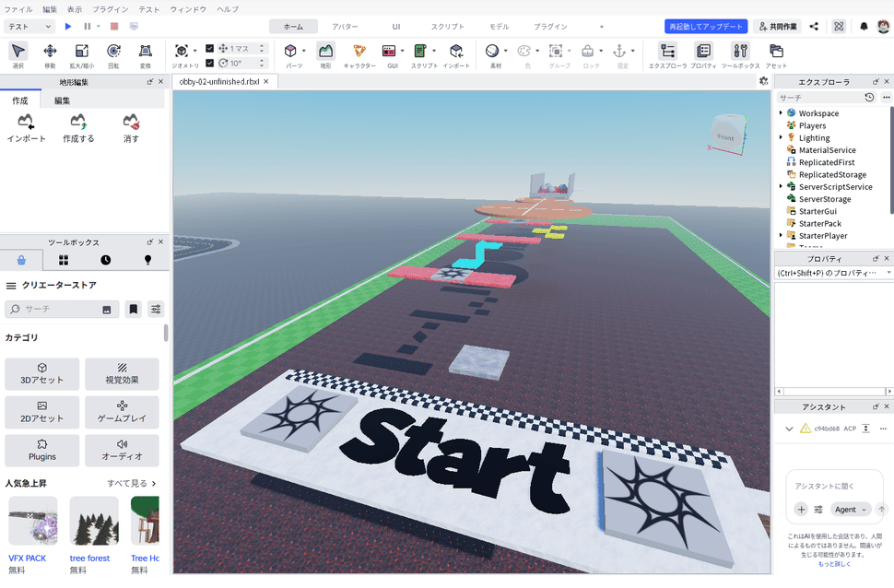This screenshot has width=894, height=588.
Task: Click terrain 消す clear icon
Action: [131, 122]
